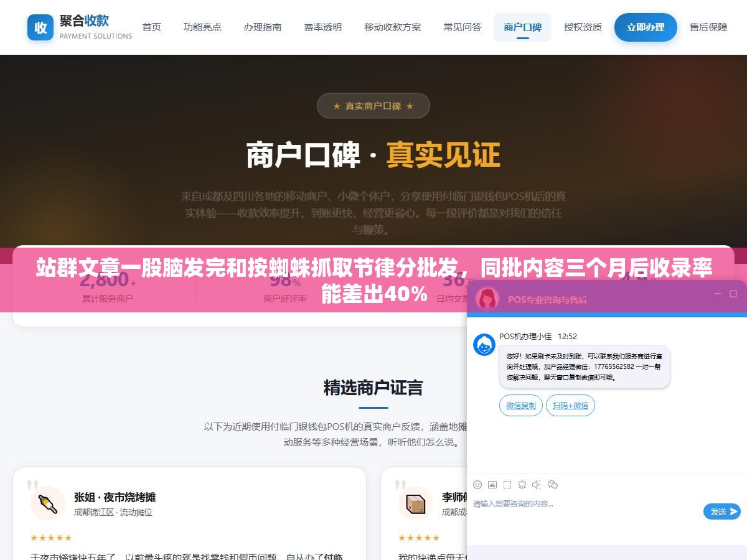747x560 pixels.
Task: Click the chat header agent avatar
Action: pyautogui.click(x=487, y=299)
